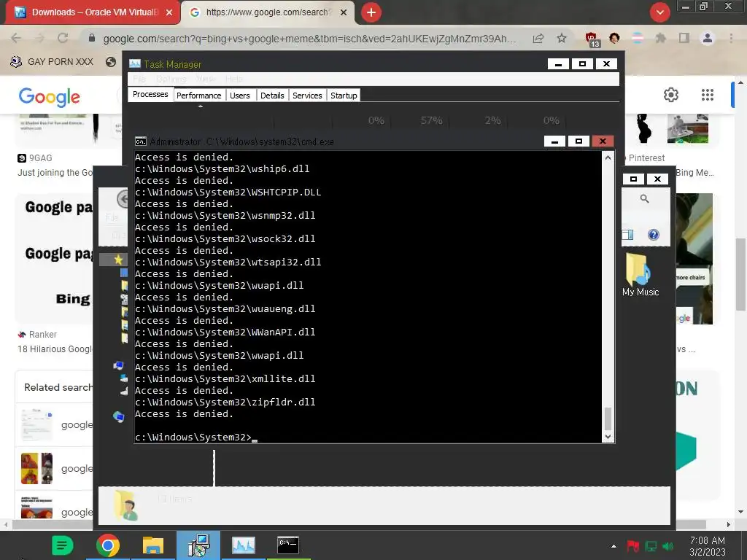Close the Google search tab

344,13
